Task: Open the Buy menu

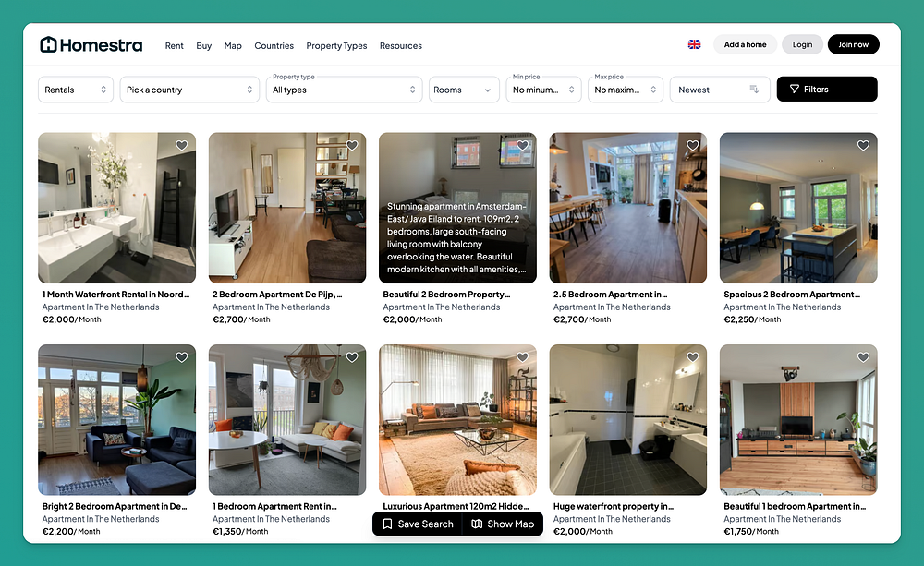Action: pyautogui.click(x=204, y=46)
